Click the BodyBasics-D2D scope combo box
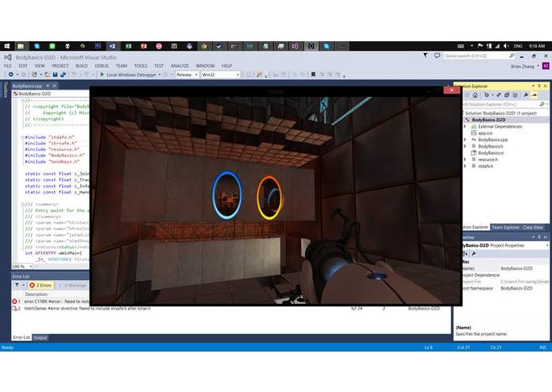 pyautogui.click(x=52, y=94)
